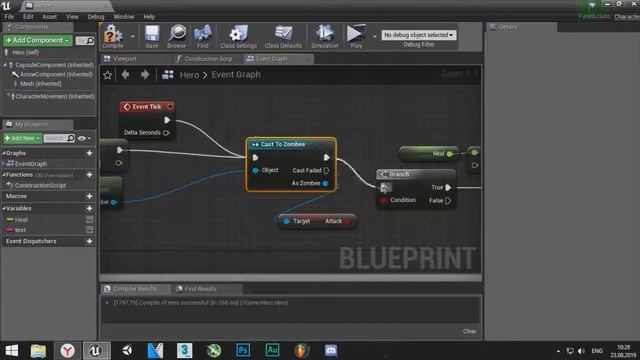This screenshot has width=640, height=360.
Task: Add a new macro with plus
Action: click(x=89, y=196)
